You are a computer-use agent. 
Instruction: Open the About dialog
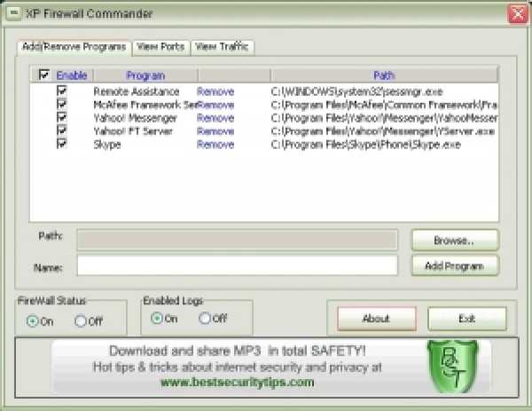tap(377, 319)
